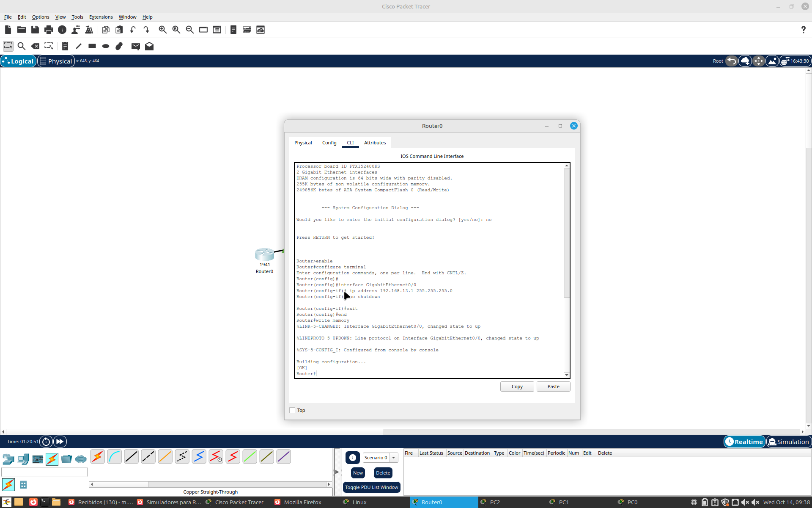Zoom in with the plus magnifier icon
This screenshot has width=812, height=508.
tap(162, 30)
